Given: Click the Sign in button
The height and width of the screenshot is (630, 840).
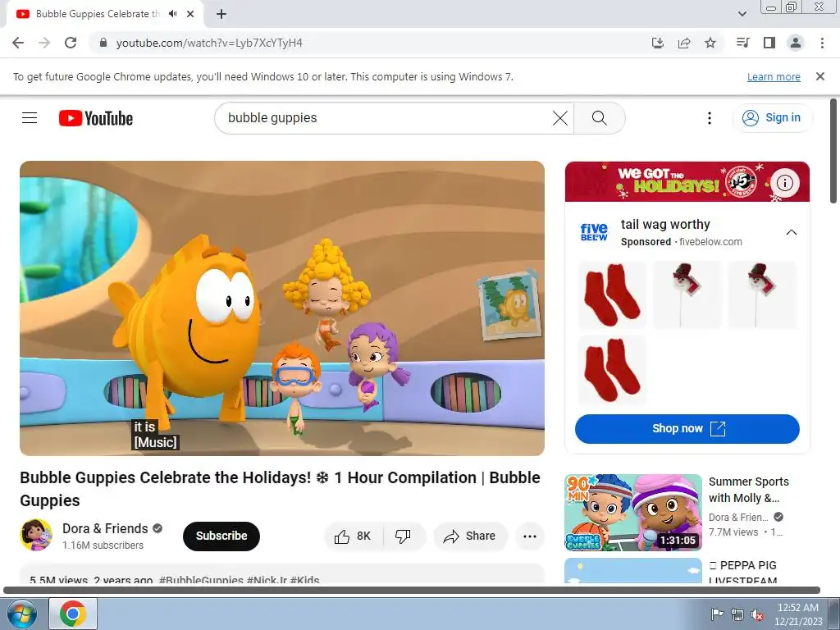Looking at the screenshot, I should (771, 118).
